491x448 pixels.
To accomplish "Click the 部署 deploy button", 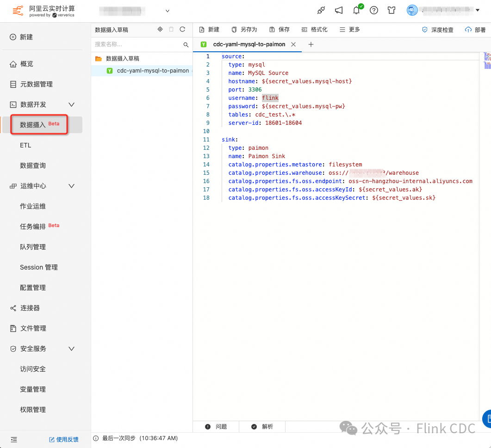I will [475, 30].
